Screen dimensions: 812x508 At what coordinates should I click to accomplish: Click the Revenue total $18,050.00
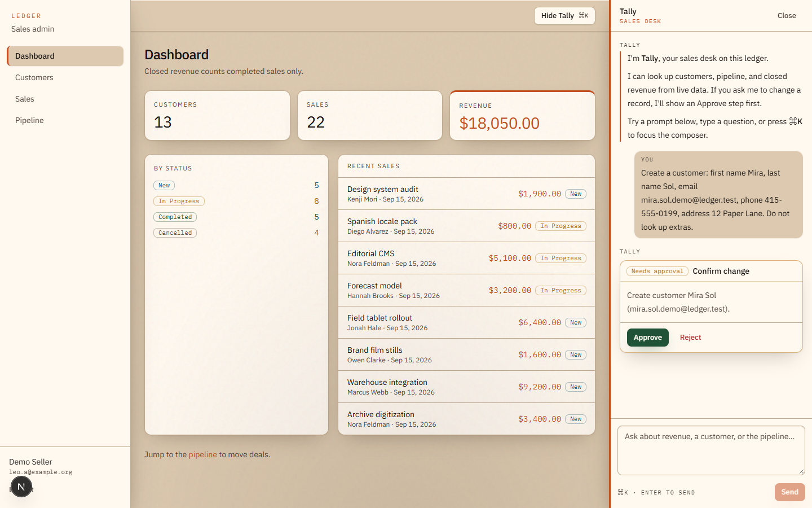[x=499, y=123]
